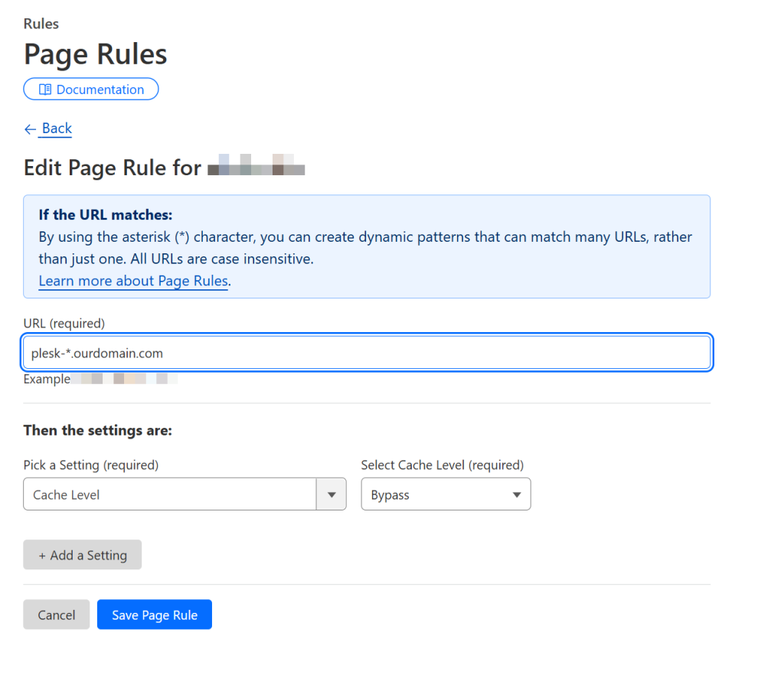
Task: Open Learn more about Page Rules
Action: 133,281
